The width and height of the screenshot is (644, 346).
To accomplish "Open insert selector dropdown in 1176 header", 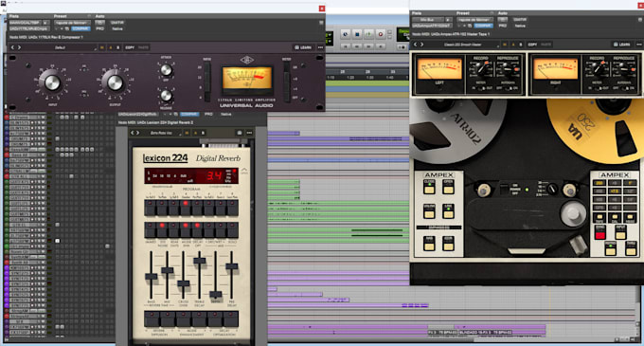I will coord(28,28).
